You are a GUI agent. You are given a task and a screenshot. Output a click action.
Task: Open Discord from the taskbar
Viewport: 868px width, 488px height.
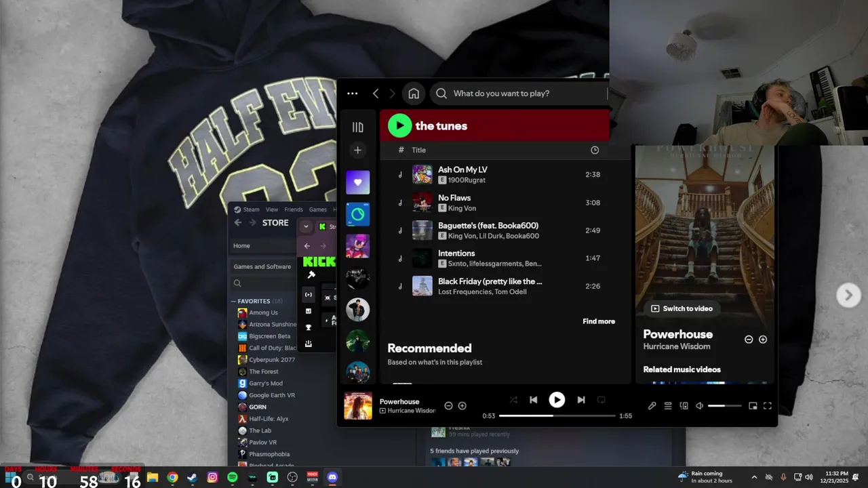332,477
